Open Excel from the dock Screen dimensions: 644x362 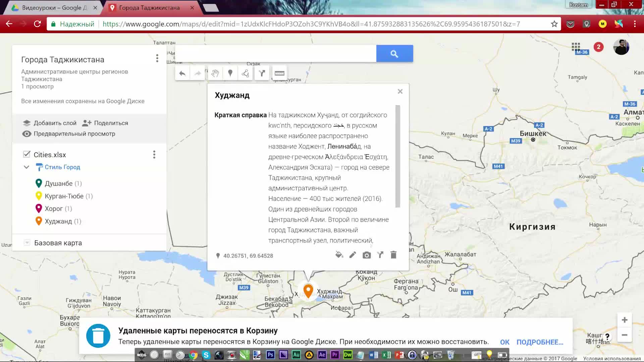(386, 355)
